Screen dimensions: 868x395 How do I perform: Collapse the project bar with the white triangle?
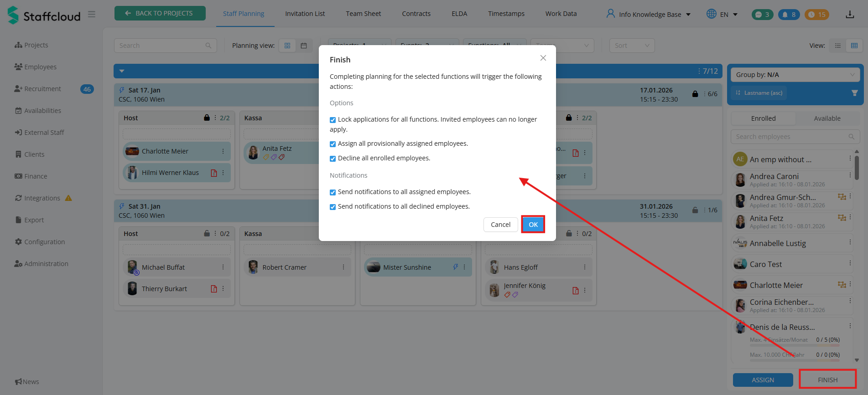click(122, 71)
